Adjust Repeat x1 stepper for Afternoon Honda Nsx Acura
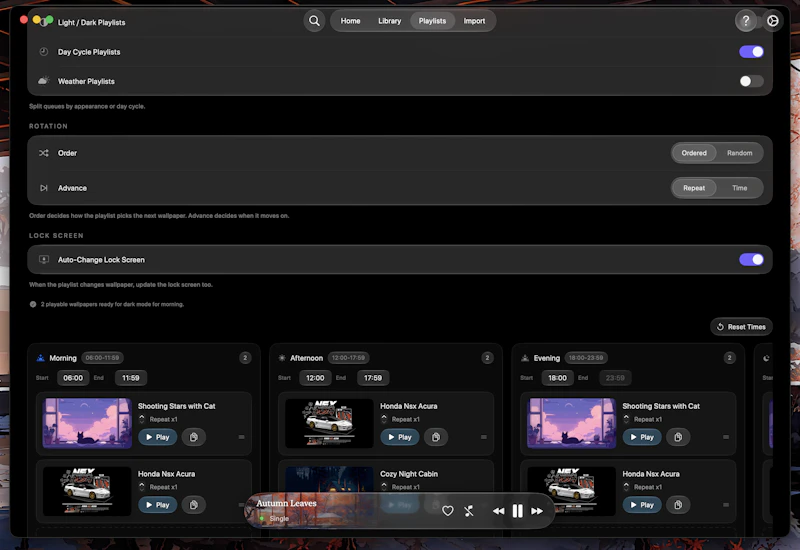The width and height of the screenshot is (800, 550). tap(384, 419)
